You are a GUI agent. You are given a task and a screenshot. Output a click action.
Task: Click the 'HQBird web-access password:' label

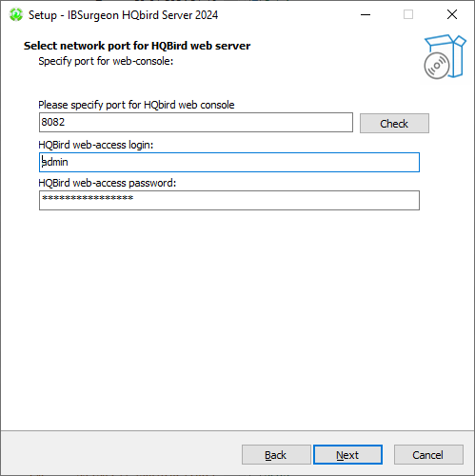[x=108, y=183]
